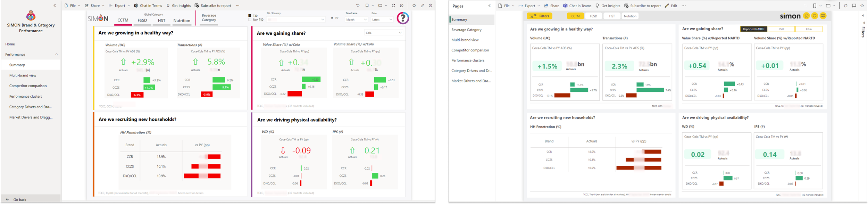Image resolution: width=868 pixels, height=204 pixels.
Task: Click the +2.9% volume value
Action: 143,62
